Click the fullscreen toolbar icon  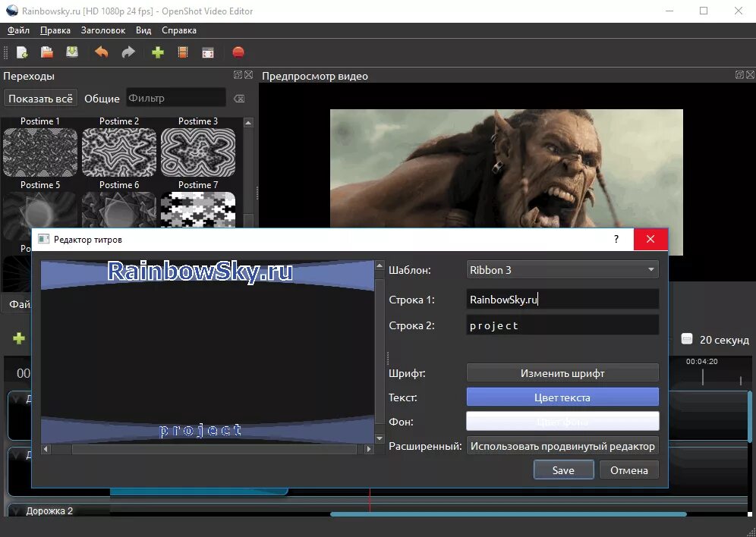tap(208, 52)
